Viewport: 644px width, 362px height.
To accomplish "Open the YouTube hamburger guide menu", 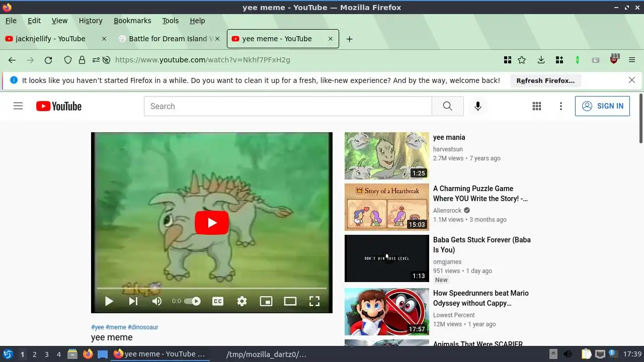I will pyautogui.click(x=18, y=106).
